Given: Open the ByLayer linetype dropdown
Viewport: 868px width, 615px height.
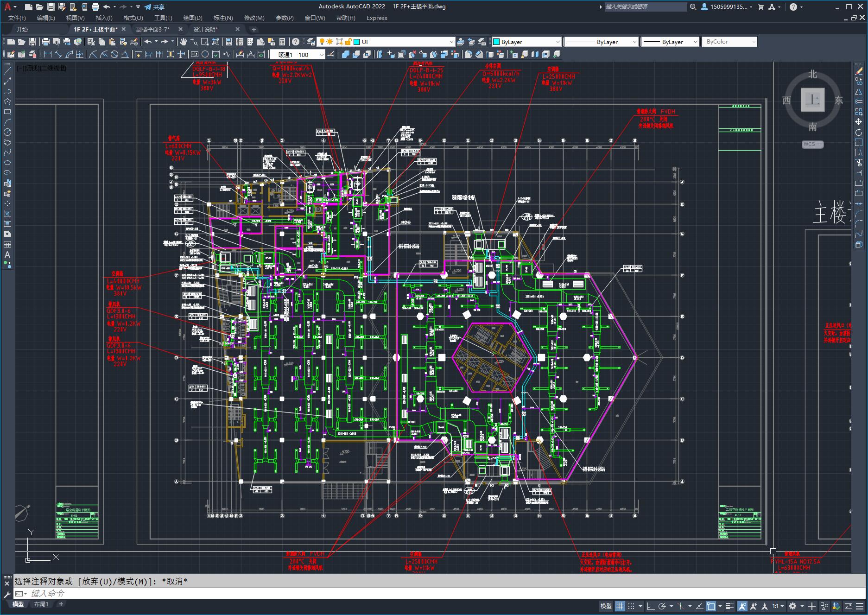Looking at the screenshot, I should click(602, 42).
